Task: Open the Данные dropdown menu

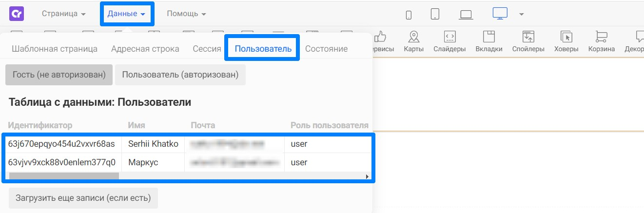Action: coord(127,14)
